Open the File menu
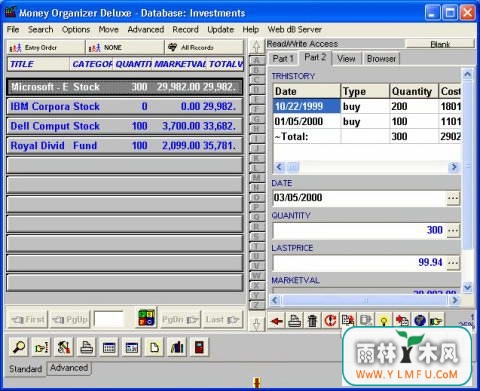Screen dimensions: 480x391 tap(13, 29)
